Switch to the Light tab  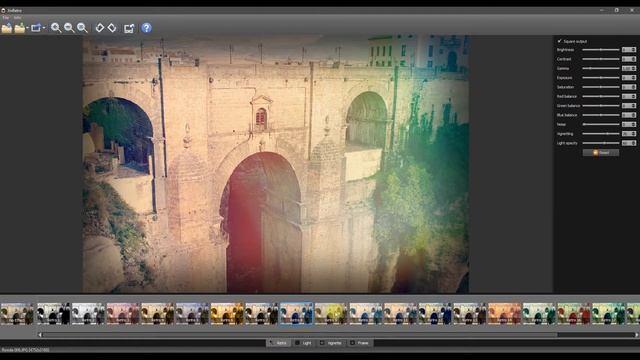tap(304, 343)
